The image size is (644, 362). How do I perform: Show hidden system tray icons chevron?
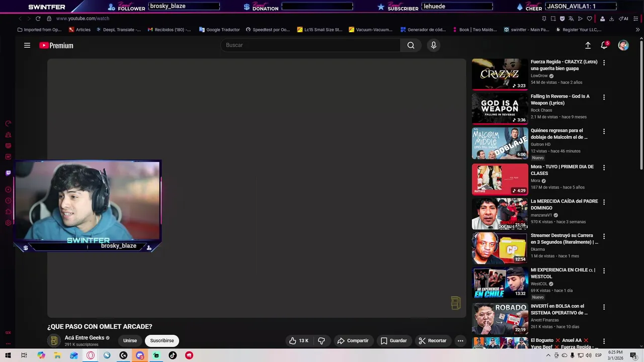548,355
